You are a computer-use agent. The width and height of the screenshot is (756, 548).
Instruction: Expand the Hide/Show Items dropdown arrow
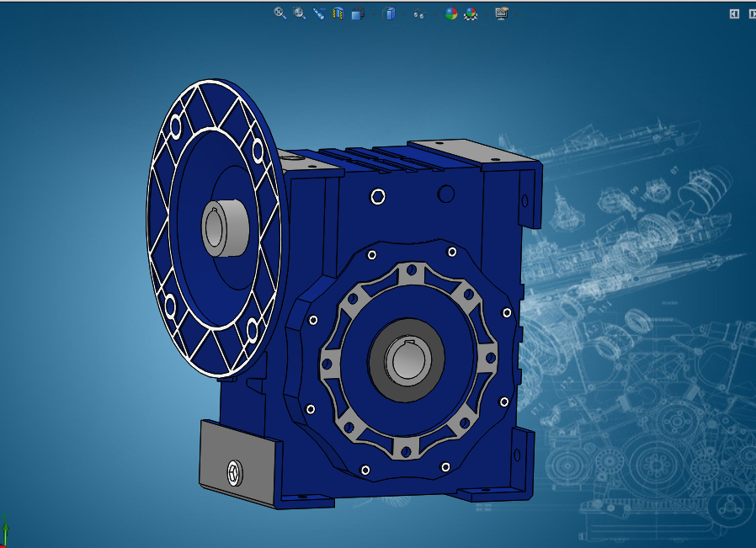[435, 14]
